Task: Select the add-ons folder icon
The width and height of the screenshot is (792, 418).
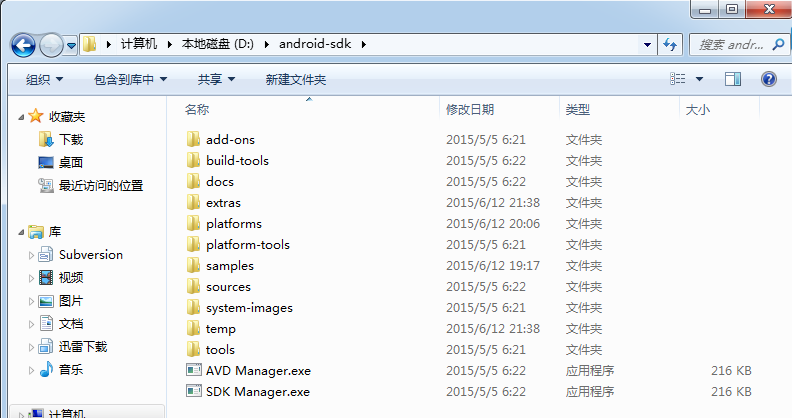Action: coord(193,139)
